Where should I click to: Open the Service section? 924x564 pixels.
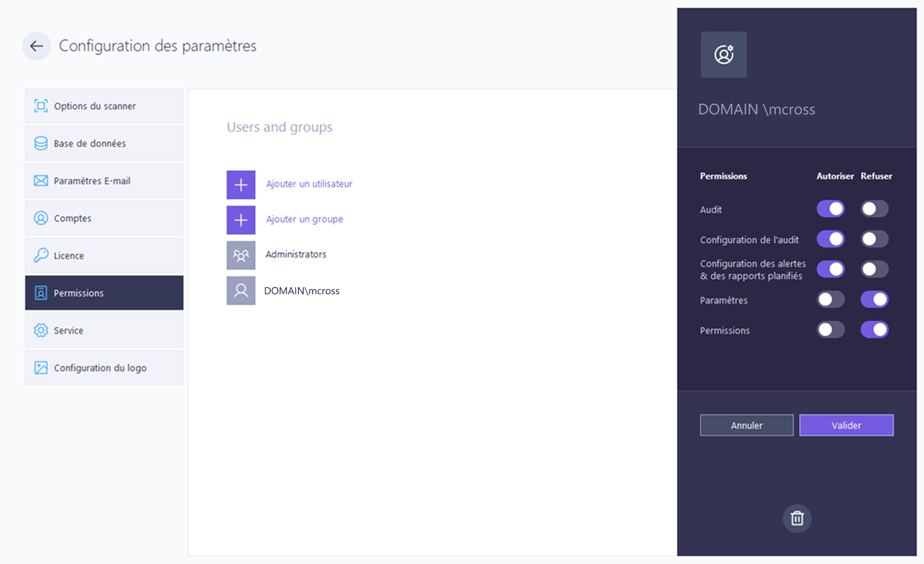click(104, 330)
